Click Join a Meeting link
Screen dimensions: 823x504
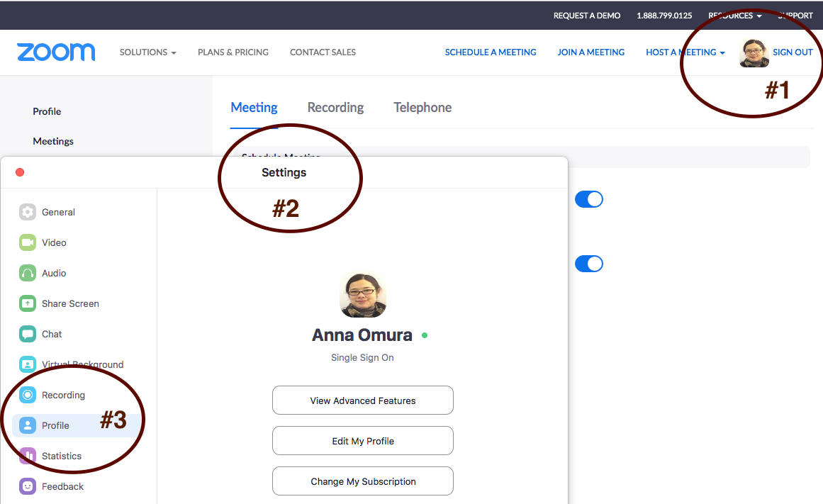point(591,52)
